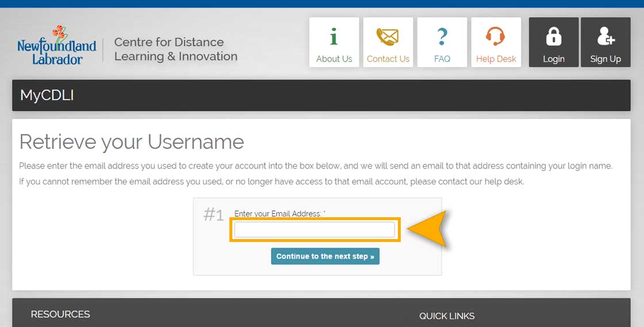
Task: Click inside the Email Address input field
Action: [x=315, y=230]
